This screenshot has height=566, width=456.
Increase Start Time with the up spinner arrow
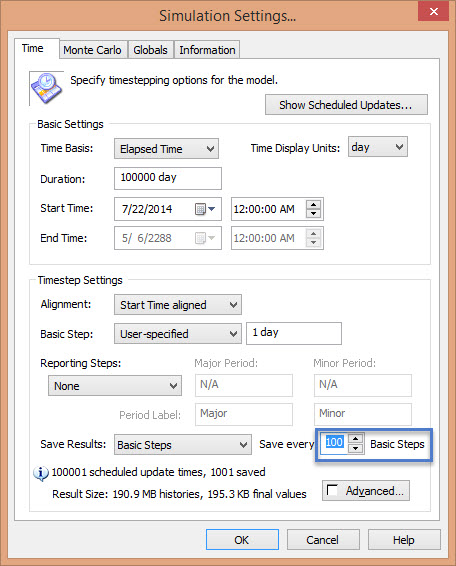[313, 205]
